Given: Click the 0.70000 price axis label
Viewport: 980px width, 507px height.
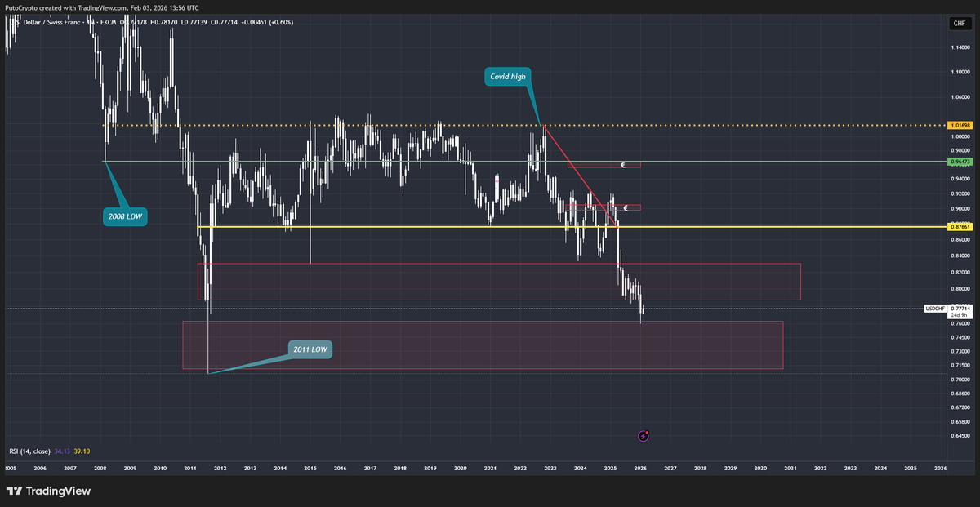Looking at the screenshot, I should coord(960,380).
